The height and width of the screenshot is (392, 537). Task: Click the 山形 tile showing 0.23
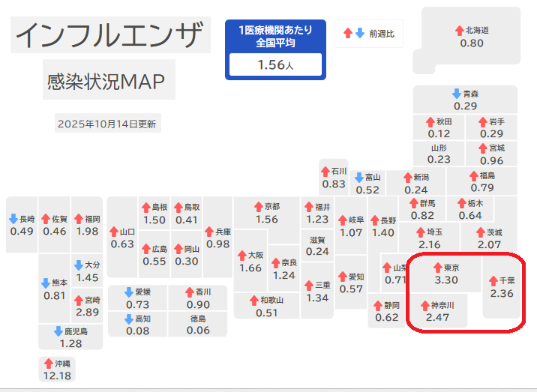pos(439,154)
